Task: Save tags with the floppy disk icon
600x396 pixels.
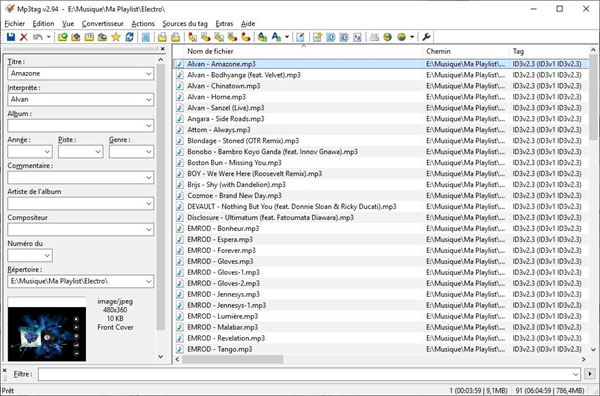Action: (x=11, y=37)
